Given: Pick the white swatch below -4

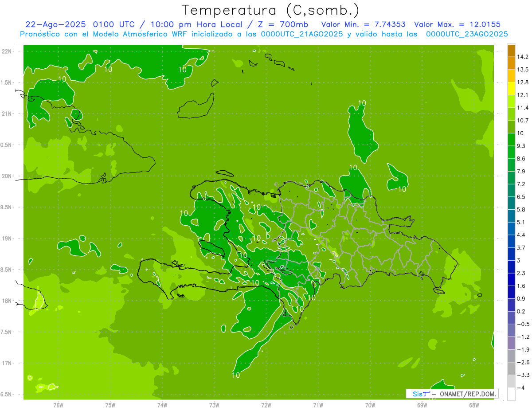Looking at the screenshot, I should click(511, 394).
